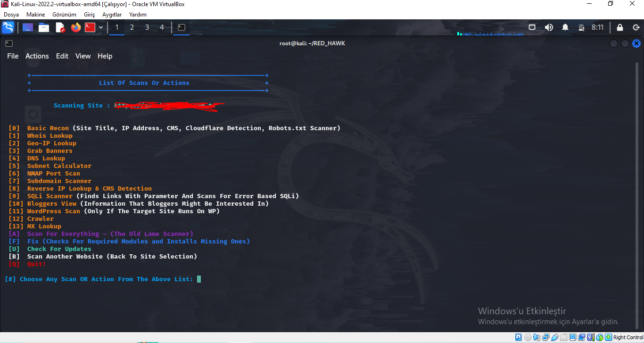Lock the screen with padlock icon
The width and height of the screenshot is (644, 343).
620,27
